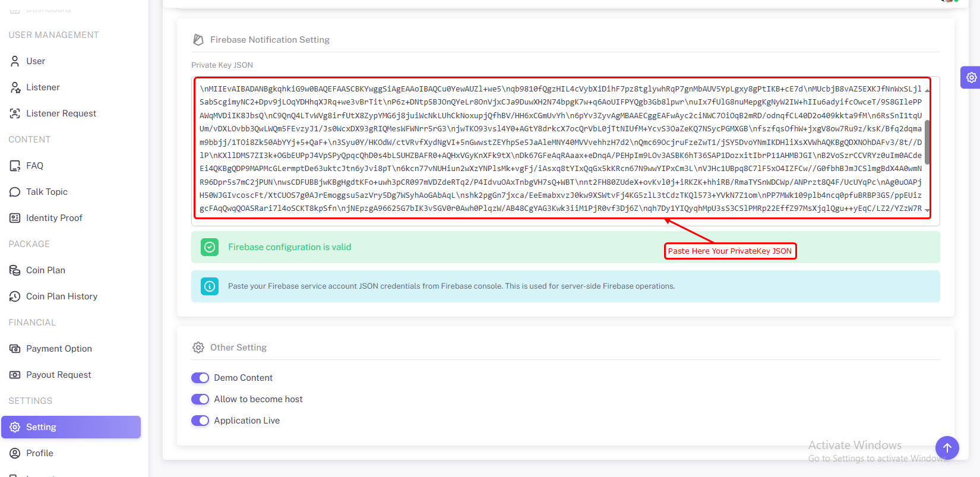Image resolution: width=980 pixels, height=477 pixels.
Task: Click the FAQ icon in sidebar
Action: coord(15,166)
